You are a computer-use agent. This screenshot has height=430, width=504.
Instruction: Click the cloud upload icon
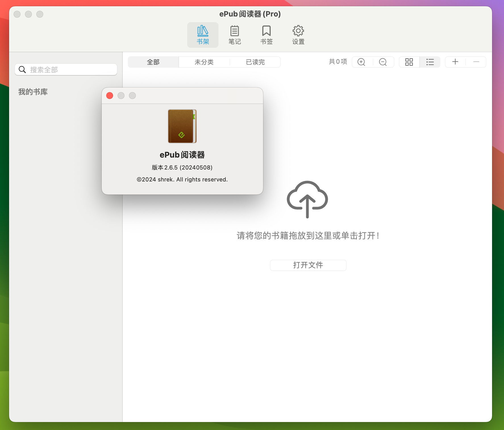pos(307,199)
